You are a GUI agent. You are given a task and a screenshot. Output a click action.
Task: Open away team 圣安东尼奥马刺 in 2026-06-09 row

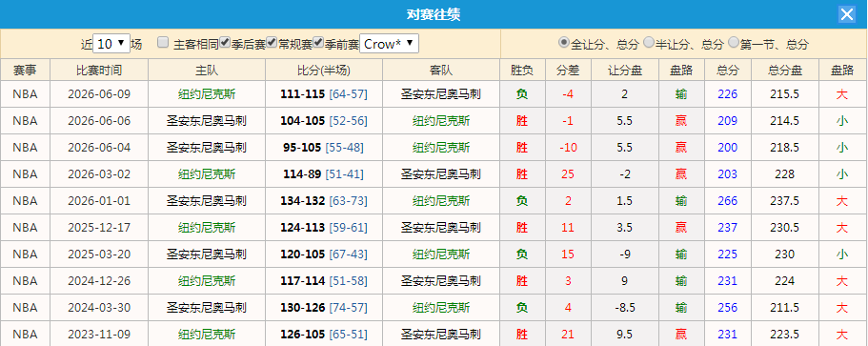[441, 94]
